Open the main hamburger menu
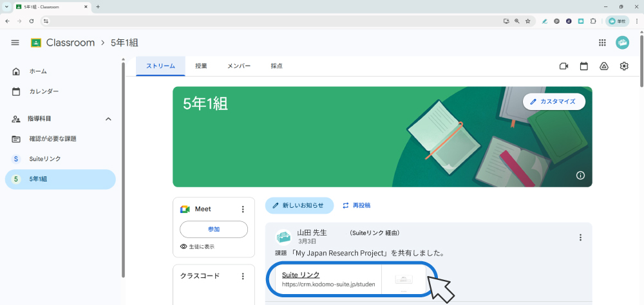The width and height of the screenshot is (644, 305). tap(15, 42)
